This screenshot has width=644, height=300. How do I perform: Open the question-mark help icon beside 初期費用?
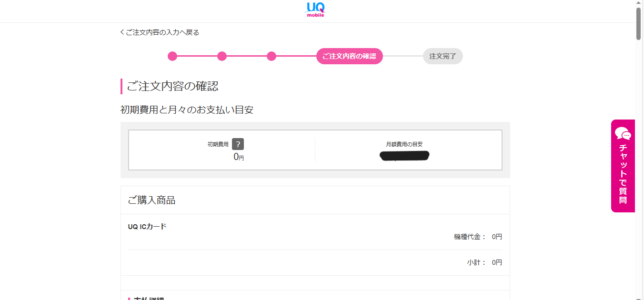point(238,144)
